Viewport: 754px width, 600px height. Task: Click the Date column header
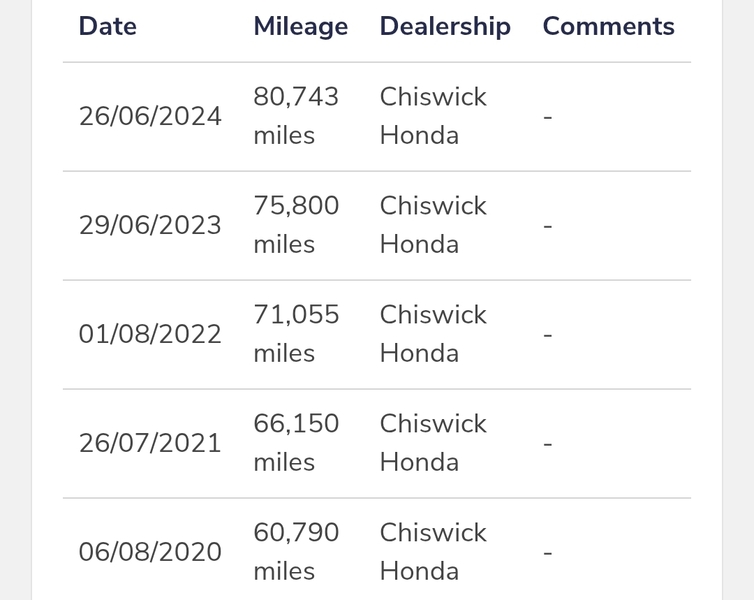pos(108,26)
